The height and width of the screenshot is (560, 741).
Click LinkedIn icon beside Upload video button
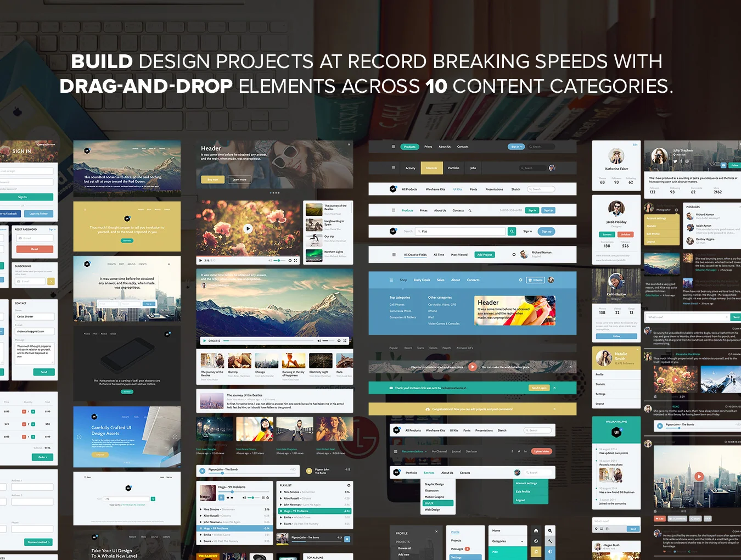click(x=525, y=451)
